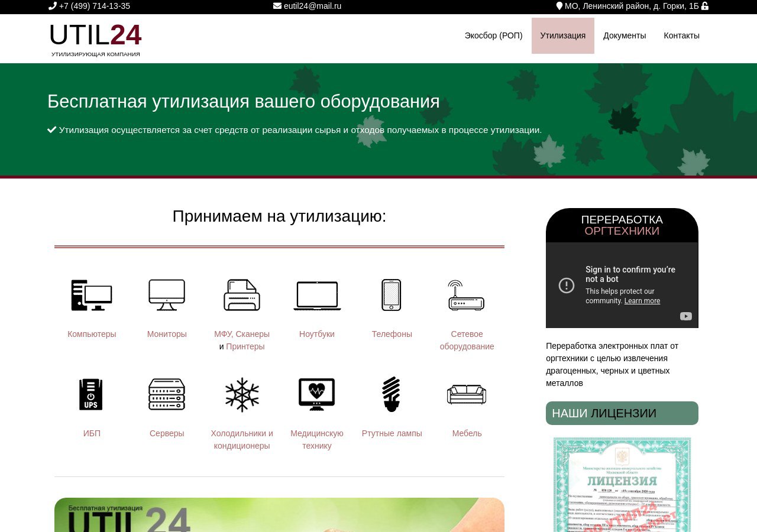Click the UPS battery icon
757x532 pixels.
click(x=92, y=394)
